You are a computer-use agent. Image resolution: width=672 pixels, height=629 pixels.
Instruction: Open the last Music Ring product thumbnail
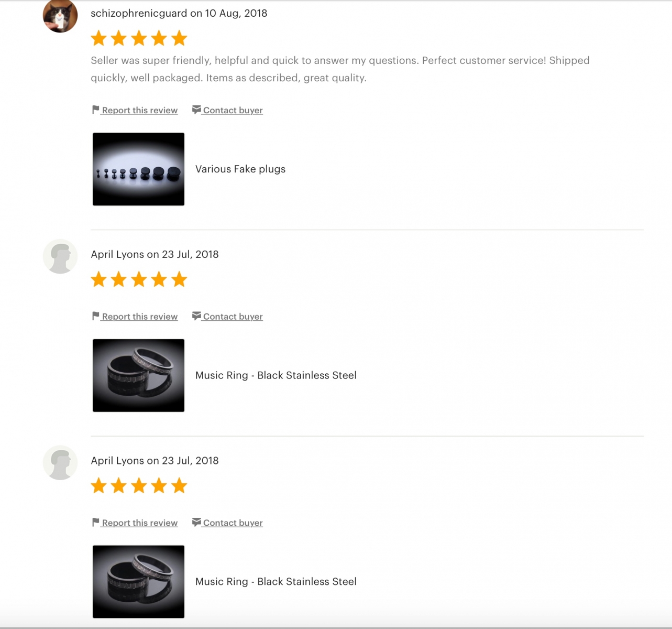138,582
